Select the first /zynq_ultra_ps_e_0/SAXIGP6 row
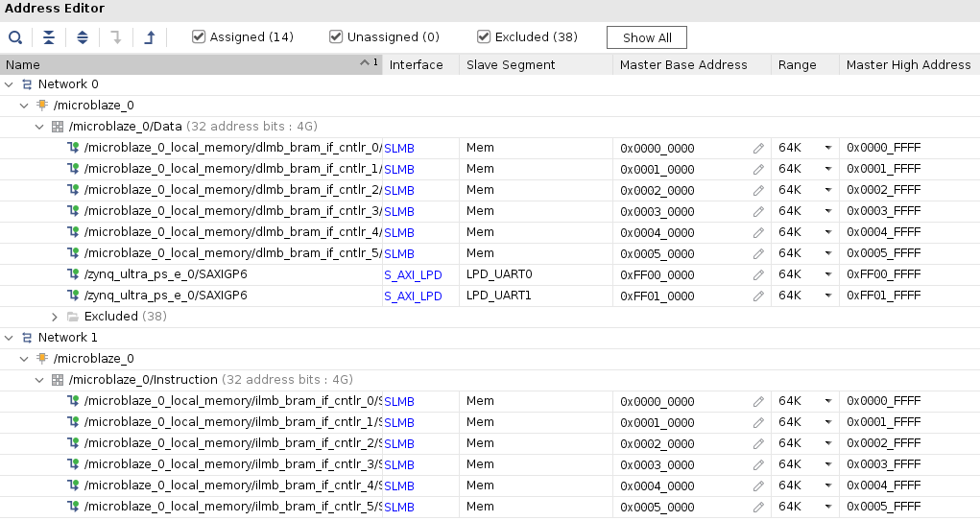Image resolution: width=980 pixels, height=521 pixels. (x=166, y=274)
